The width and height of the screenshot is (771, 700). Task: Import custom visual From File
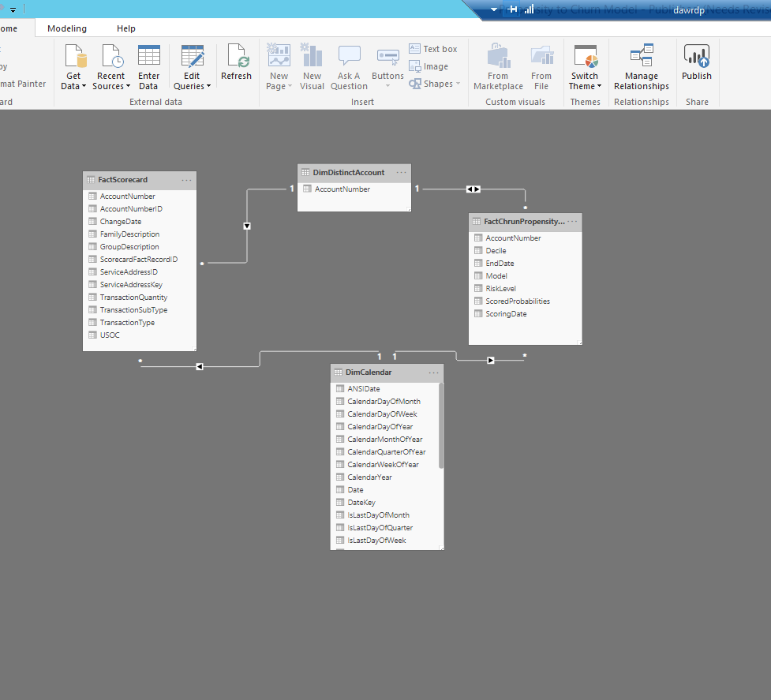[x=541, y=67]
